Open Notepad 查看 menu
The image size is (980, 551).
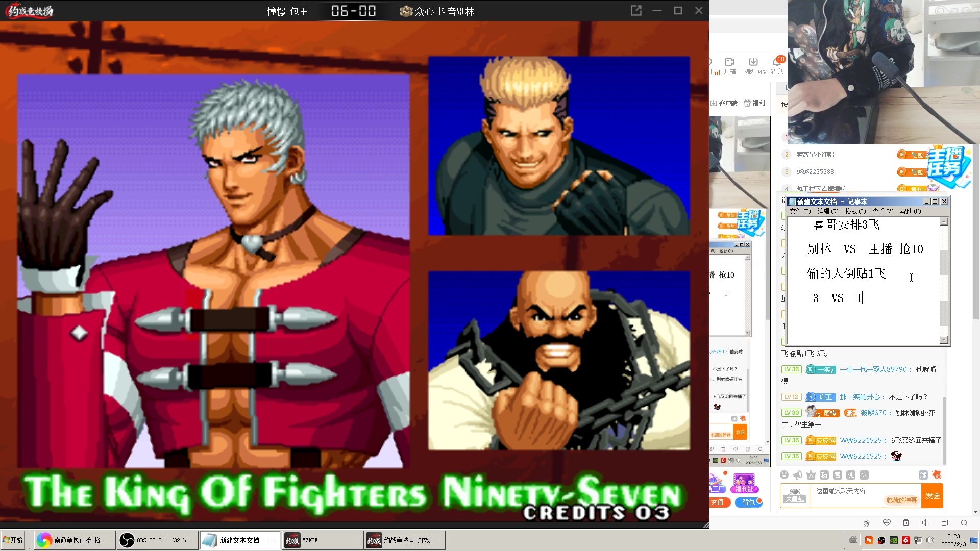[883, 211]
